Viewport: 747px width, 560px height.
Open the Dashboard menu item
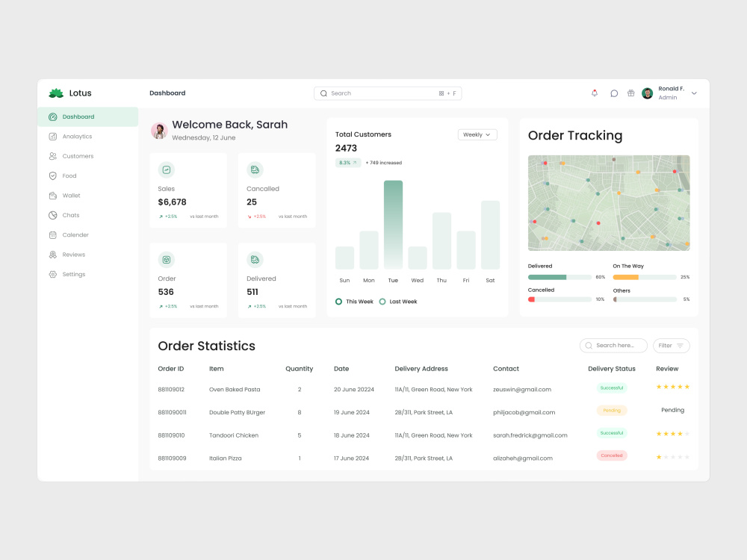click(x=87, y=116)
